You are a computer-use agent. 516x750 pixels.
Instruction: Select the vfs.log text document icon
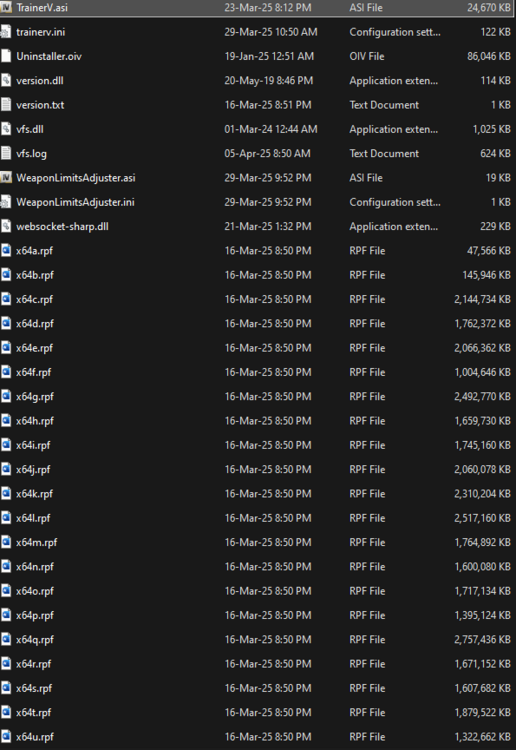pos(6,154)
